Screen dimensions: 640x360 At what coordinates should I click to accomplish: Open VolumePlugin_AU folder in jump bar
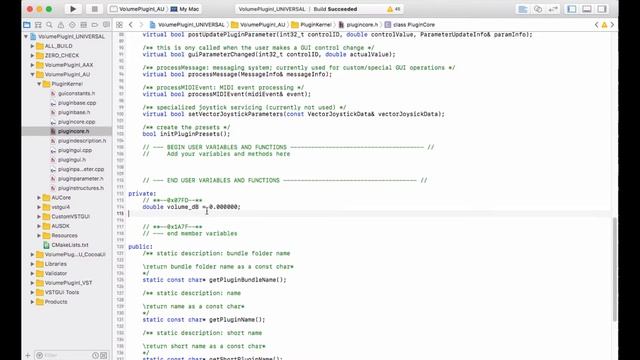[259, 25]
